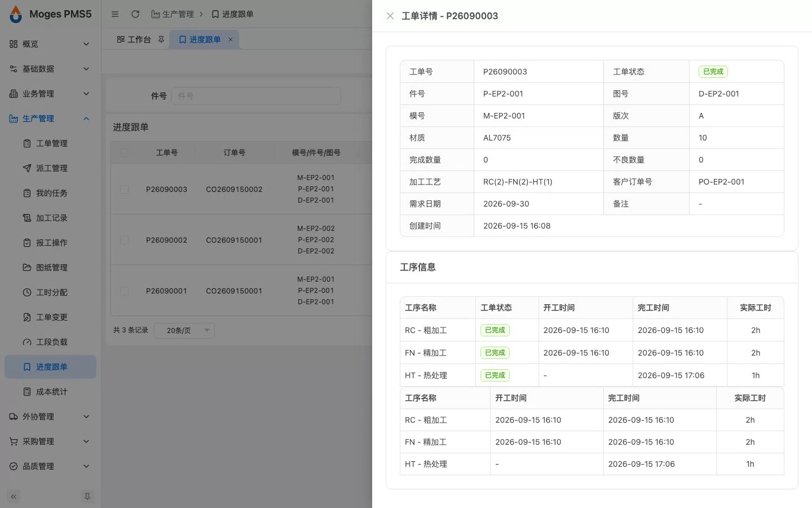Click the 工单号 column header

tap(167, 152)
